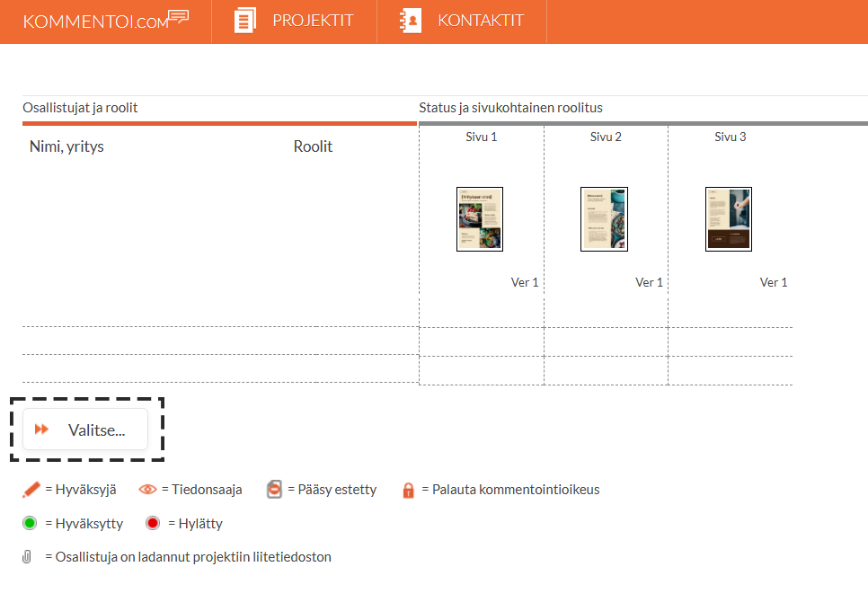The height and width of the screenshot is (611, 868).
Task: Click the green Hyväksytty status dot
Action: pos(30,523)
